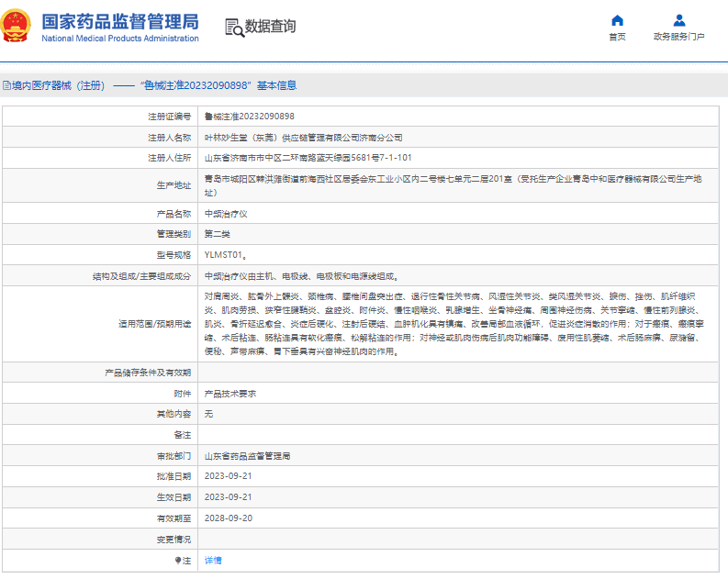Image resolution: width=728 pixels, height=579 pixels.
Task: Click 境内医疗器械（注册） breadcrumb
Action: click(x=59, y=85)
